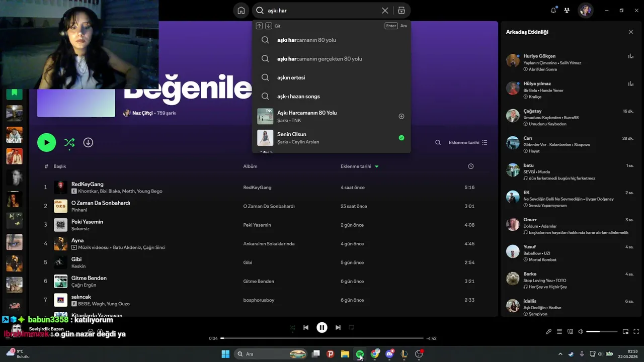Open the artist link Keskin
The height and width of the screenshot is (362, 644).
coord(78,266)
